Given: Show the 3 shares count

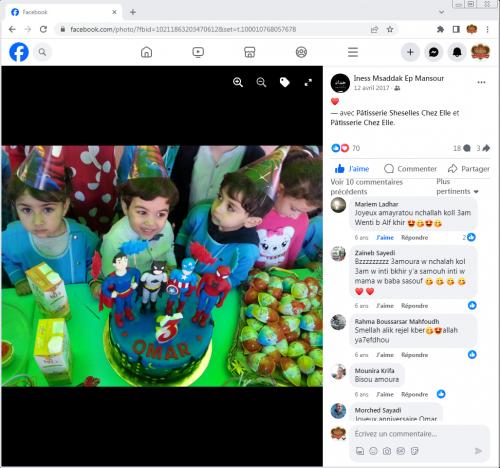Looking at the screenshot, I should click(x=483, y=148).
